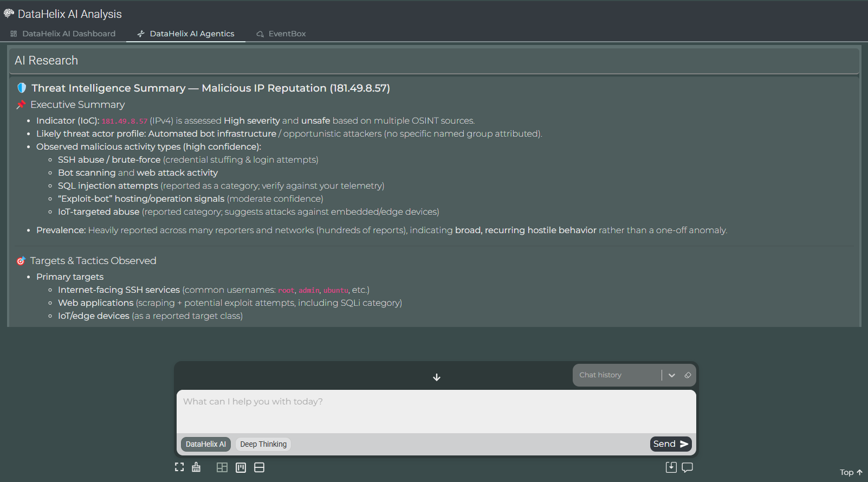
Task: Click the down arrow above chat input
Action: [437, 377]
